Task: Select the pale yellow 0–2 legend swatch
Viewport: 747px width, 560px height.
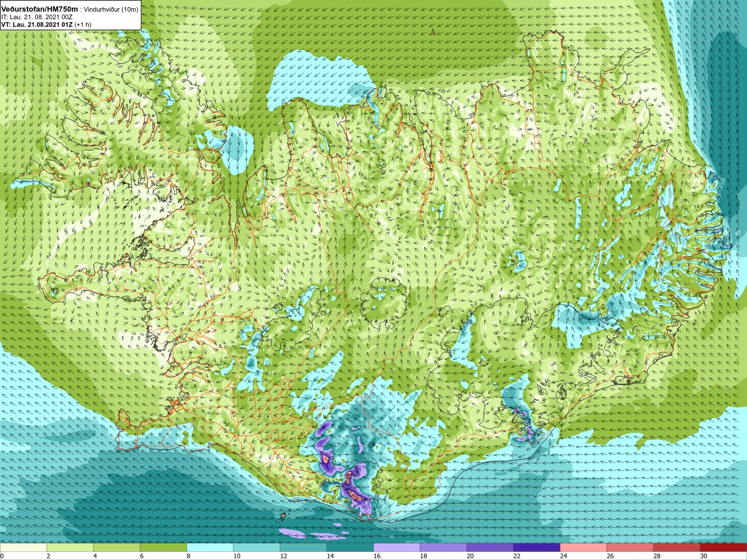Action: click(x=23, y=548)
